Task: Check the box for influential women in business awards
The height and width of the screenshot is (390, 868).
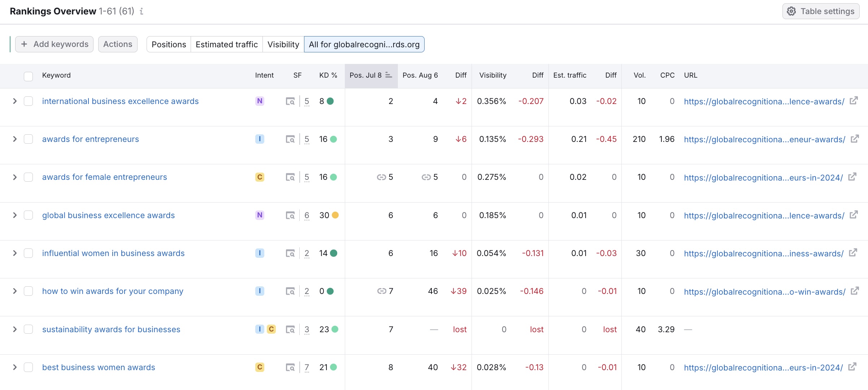Action: pos(28,253)
